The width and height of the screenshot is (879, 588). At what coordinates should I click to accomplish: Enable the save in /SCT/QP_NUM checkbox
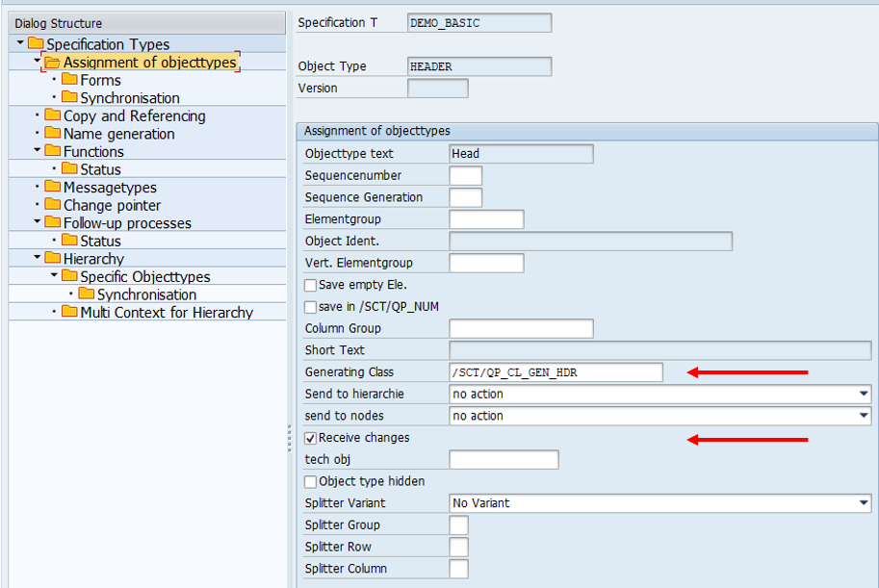[x=311, y=307]
